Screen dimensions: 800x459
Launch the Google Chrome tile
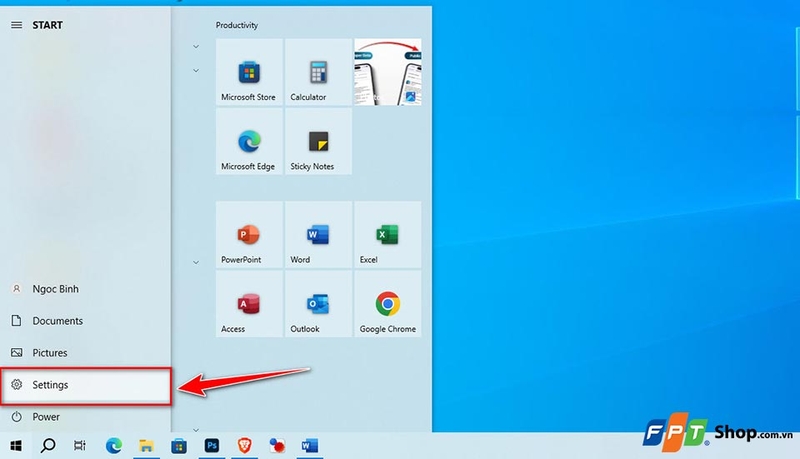[x=388, y=304]
